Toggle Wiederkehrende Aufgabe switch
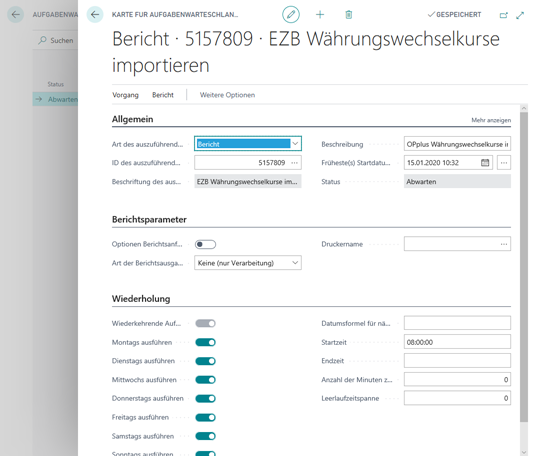Image resolution: width=557 pixels, height=456 pixels. tap(205, 323)
